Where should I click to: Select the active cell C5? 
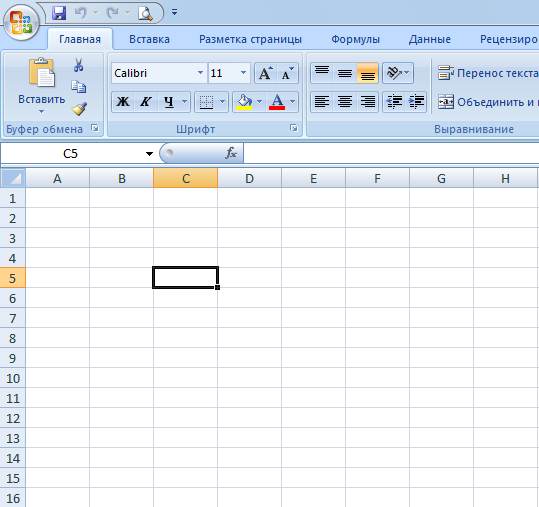coord(185,277)
